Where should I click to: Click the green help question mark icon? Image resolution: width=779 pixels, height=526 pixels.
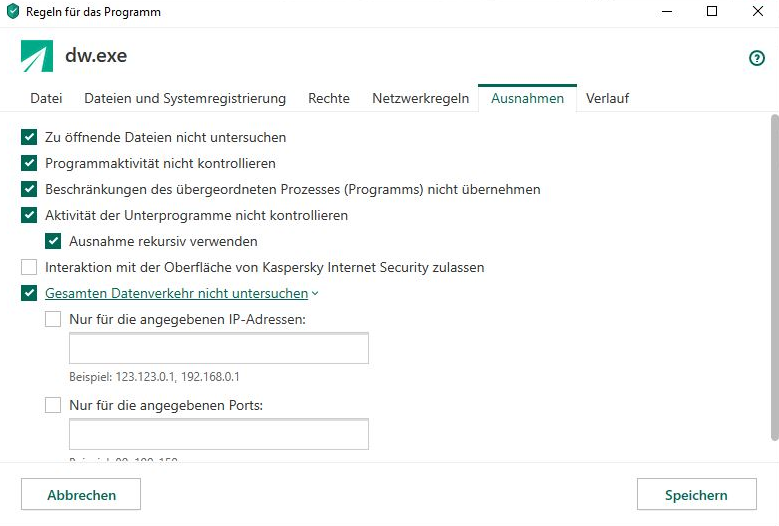point(757,58)
